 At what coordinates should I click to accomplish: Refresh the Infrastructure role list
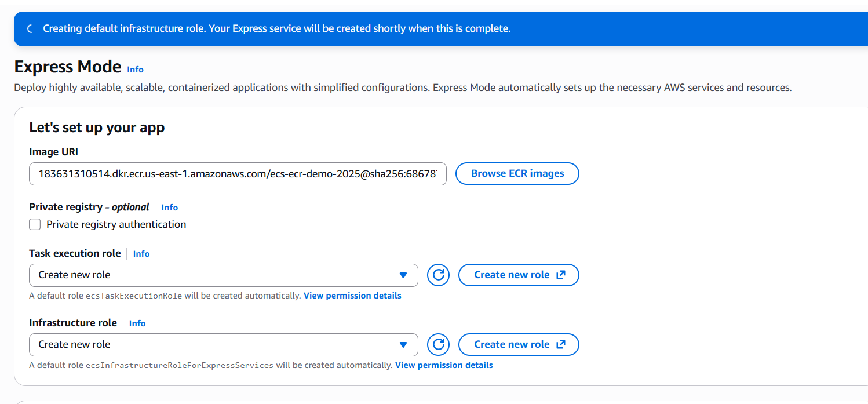coord(439,344)
